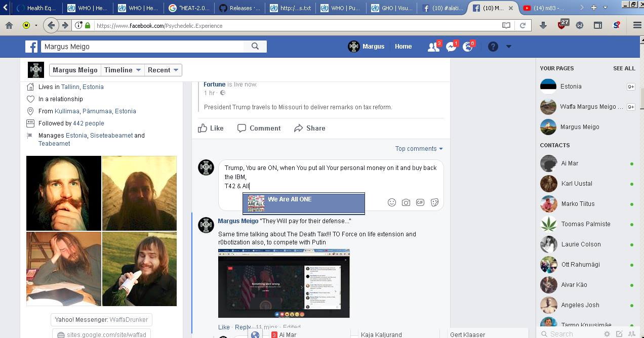Click the browser back button
This screenshot has height=338, width=644.
point(51,25)
